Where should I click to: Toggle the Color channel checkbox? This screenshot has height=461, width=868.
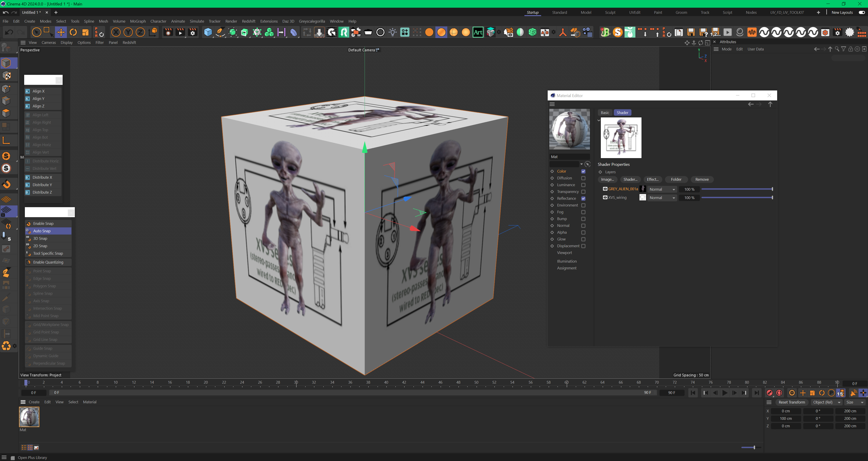[583, 171]
